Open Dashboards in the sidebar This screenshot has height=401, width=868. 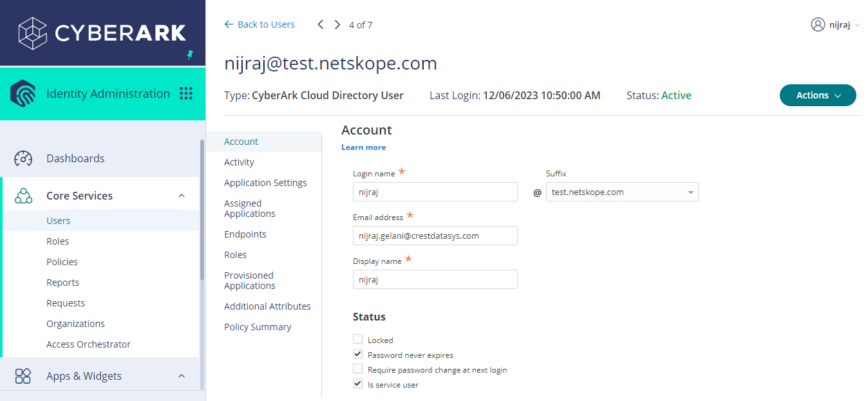pos(75,158)
